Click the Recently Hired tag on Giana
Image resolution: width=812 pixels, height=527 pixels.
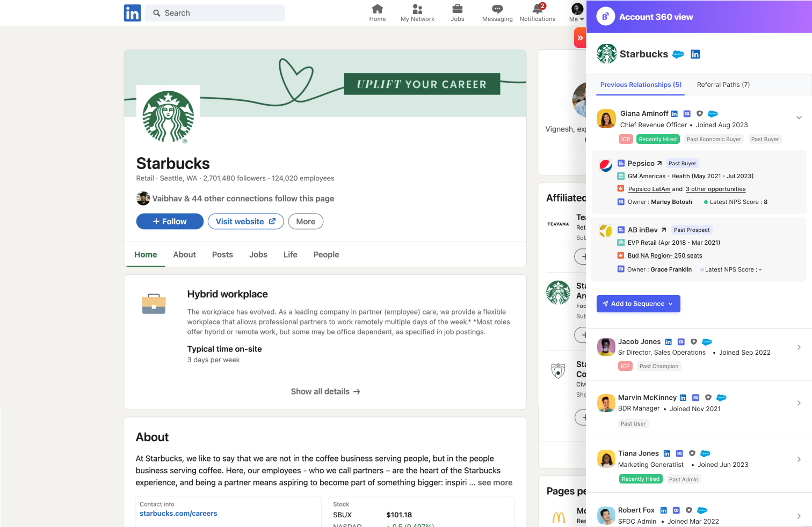658,139
